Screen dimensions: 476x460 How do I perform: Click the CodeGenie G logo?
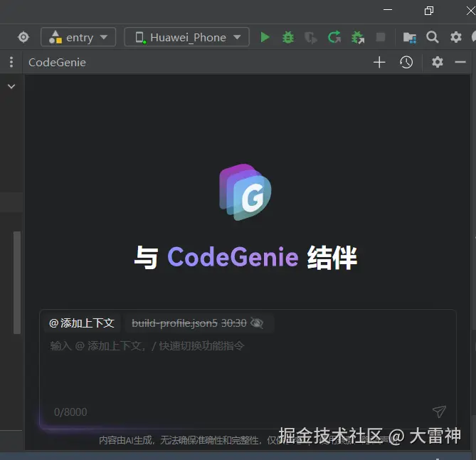pyautogui.click(x=245, y=192)
